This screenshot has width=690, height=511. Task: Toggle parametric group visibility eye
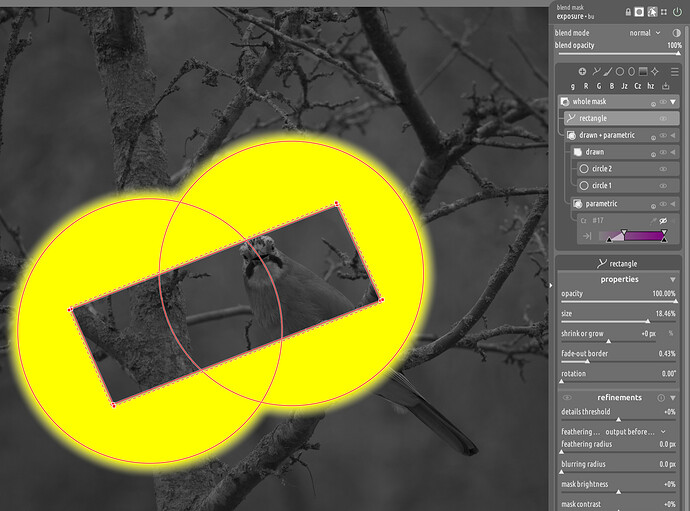tap(663, 204)
